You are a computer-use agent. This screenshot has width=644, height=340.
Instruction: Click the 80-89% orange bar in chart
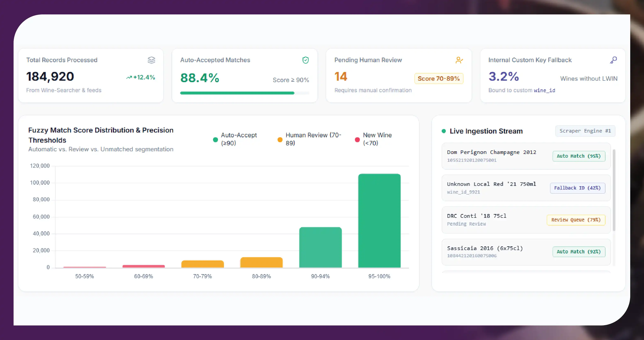(262, 262)
